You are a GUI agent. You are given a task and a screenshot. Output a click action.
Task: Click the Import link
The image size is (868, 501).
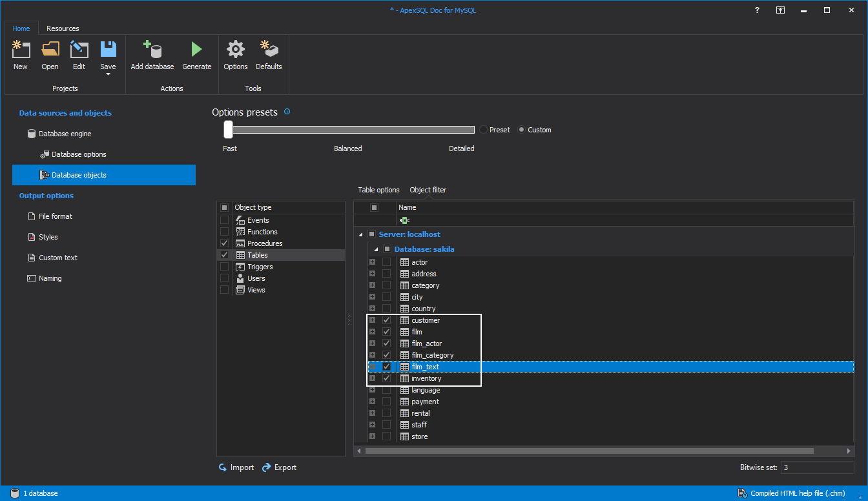coord(236,467)
